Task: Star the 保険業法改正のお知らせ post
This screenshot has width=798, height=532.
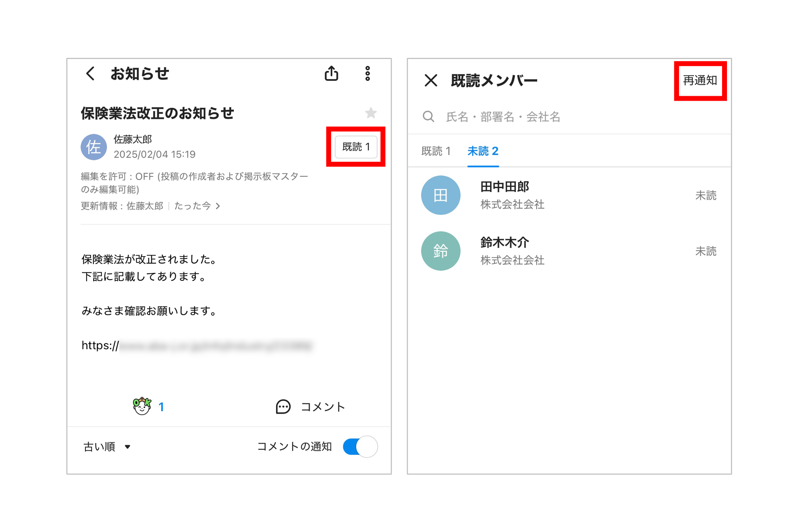Action: click(x=371, y=113)
